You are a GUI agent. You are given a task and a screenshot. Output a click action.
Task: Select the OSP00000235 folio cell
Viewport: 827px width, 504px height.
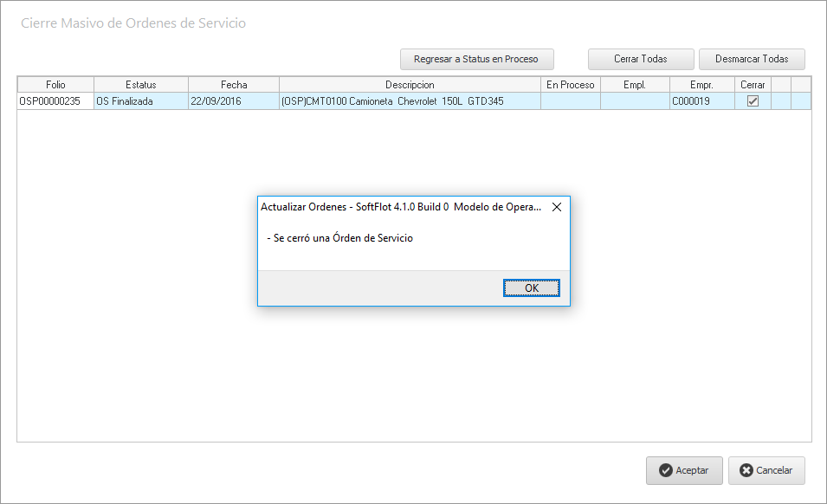(55, 101)
